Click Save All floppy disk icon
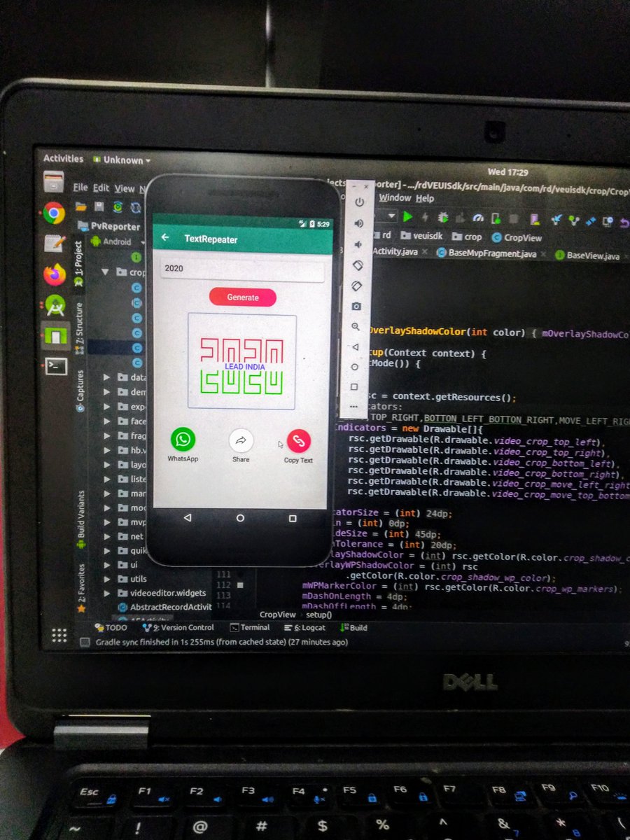This screenshot has width=630, height=840. tap(100, 206)
